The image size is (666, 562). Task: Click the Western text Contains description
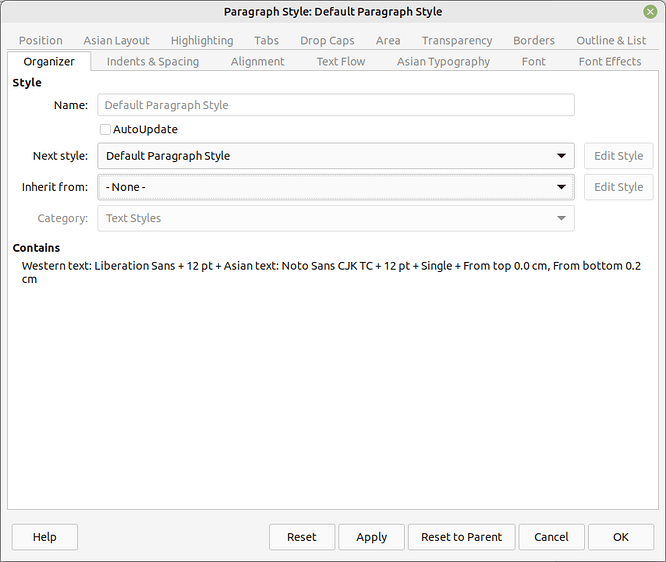pyautogui.click(x=331, y=272)
